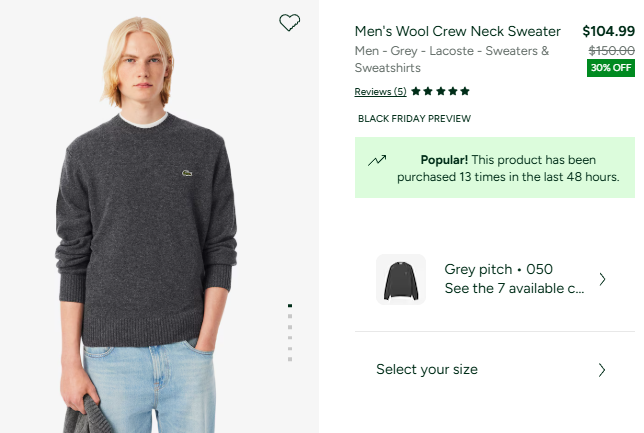This screenshot has height=433, width=644.
Task: Jump to the last image indicator dot
Action: pos(290,359)
